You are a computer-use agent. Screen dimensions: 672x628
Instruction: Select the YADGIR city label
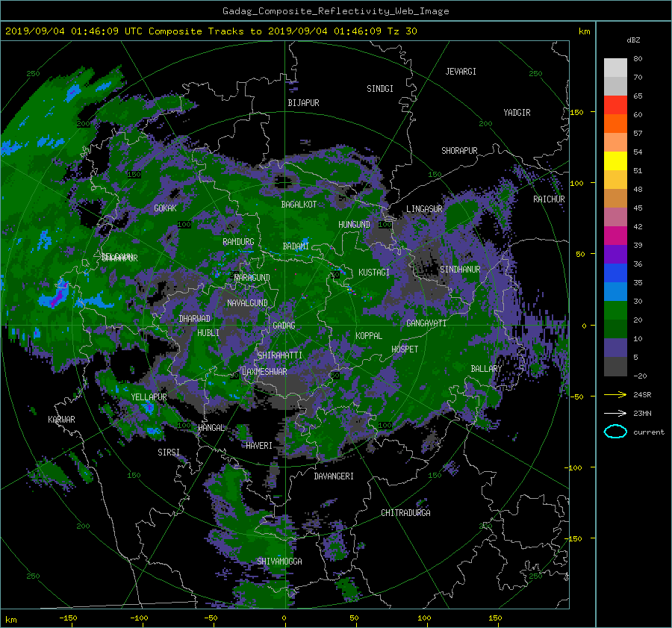(517, 113)
